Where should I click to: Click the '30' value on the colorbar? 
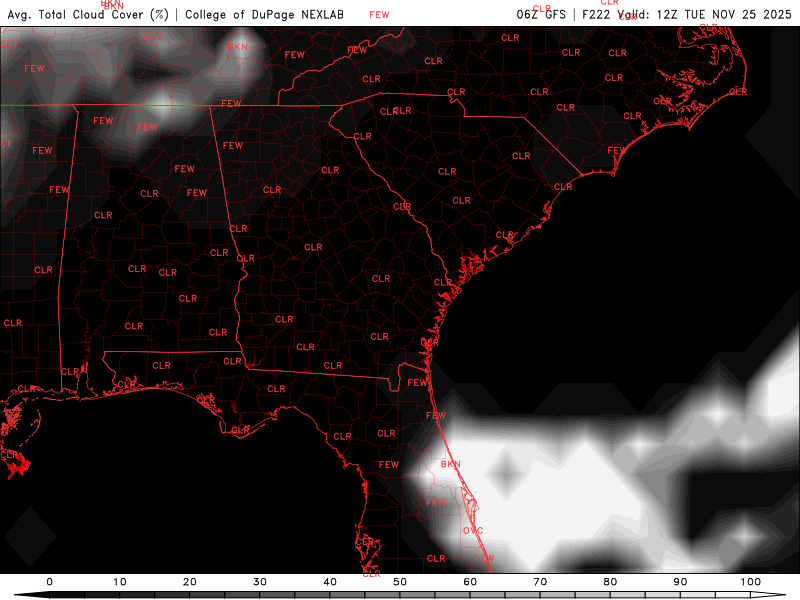[260, 582]
